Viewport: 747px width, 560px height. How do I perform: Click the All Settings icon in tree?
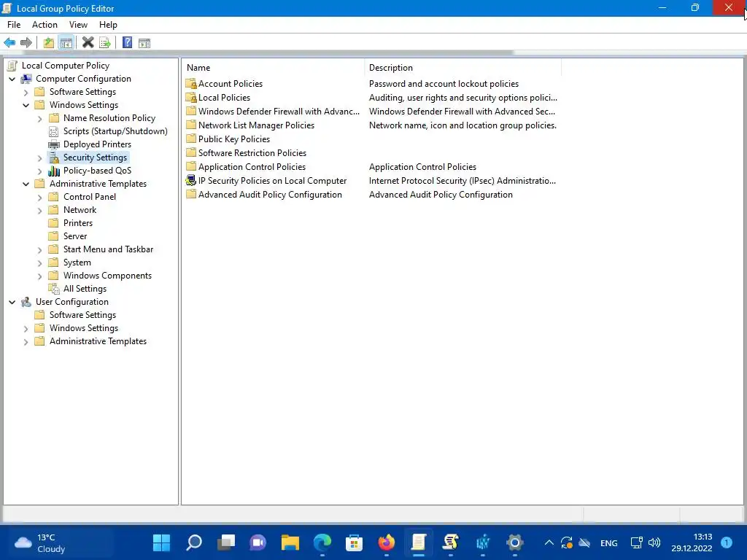click(54, 289)
